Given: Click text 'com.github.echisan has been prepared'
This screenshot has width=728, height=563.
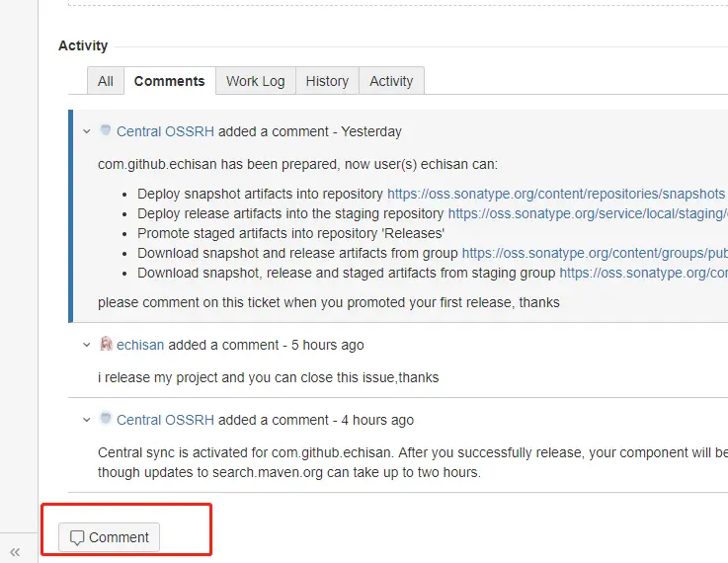Looking at the screenshot, I should click(x=217, y=164).
